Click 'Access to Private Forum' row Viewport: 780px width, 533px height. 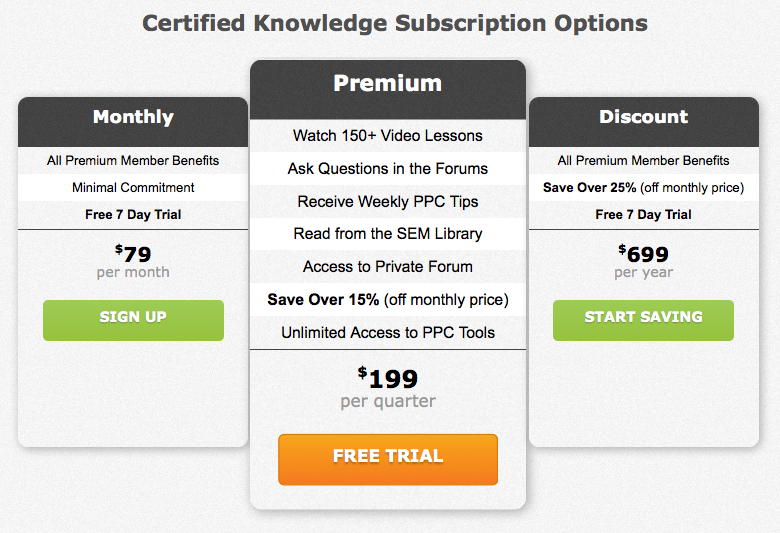click(x=388, y=267)
